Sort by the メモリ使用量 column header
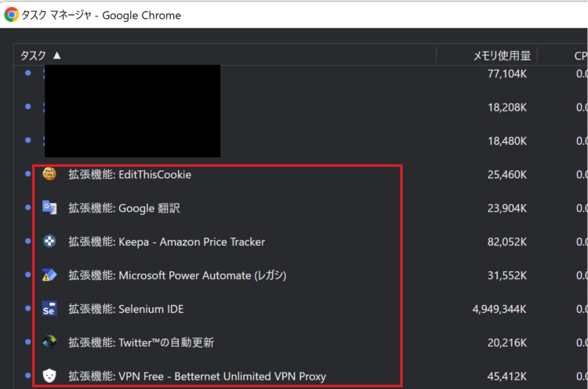This screenshot has width=588, height=389. [502, 56]
